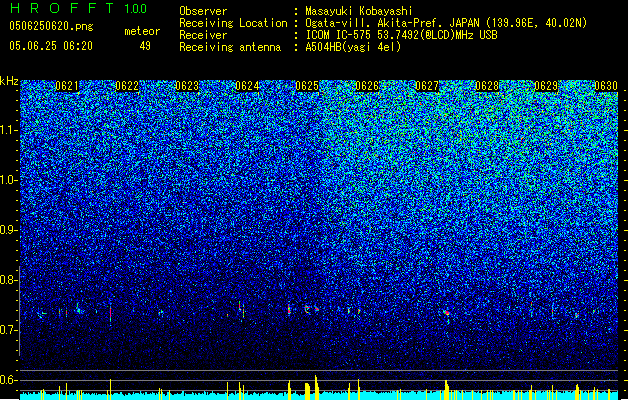Click the Observer label
Image resolution: width=629 pixels, height=400 pixels.
[x=203, y=11]
